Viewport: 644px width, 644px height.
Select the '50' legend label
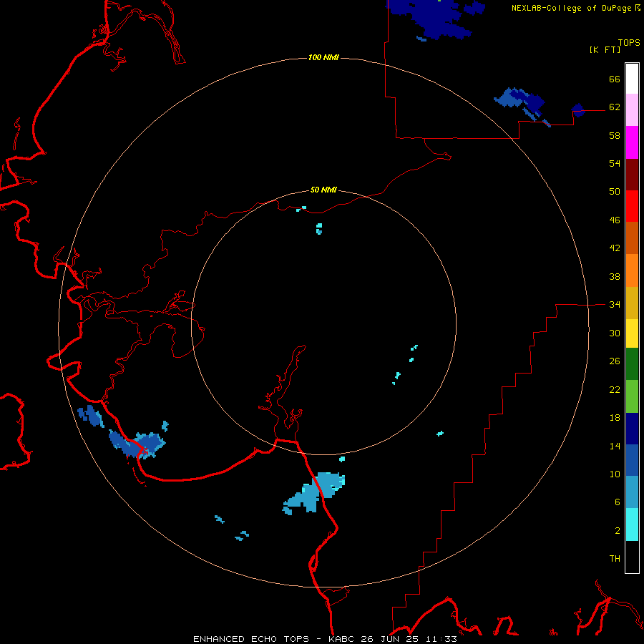pos(615,191)
